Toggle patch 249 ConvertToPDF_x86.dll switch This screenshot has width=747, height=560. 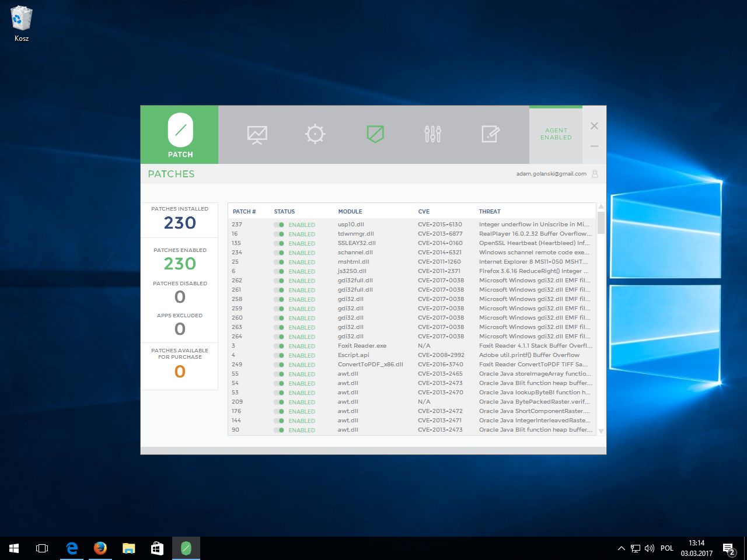click(x=279, y=365)
